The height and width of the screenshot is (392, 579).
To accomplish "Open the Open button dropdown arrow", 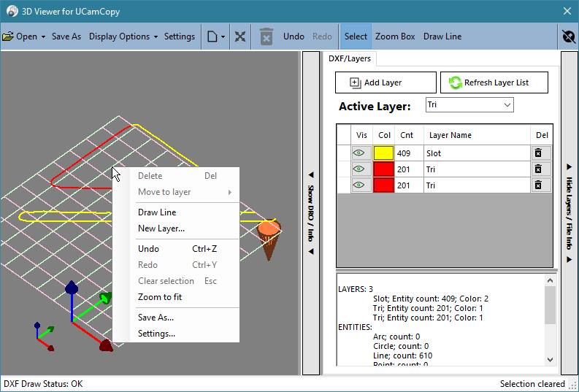I will point(43,37).
